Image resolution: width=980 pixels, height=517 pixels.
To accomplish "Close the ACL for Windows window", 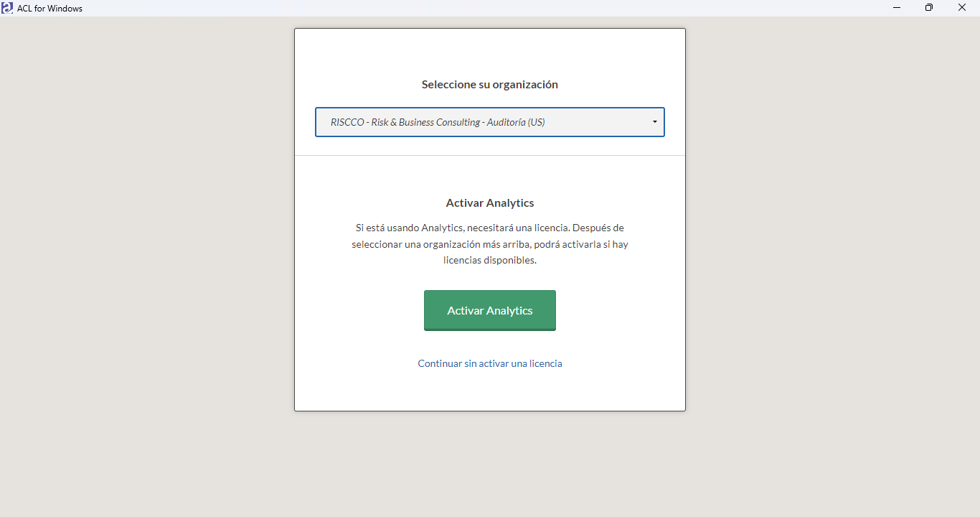I will (962, 8).
